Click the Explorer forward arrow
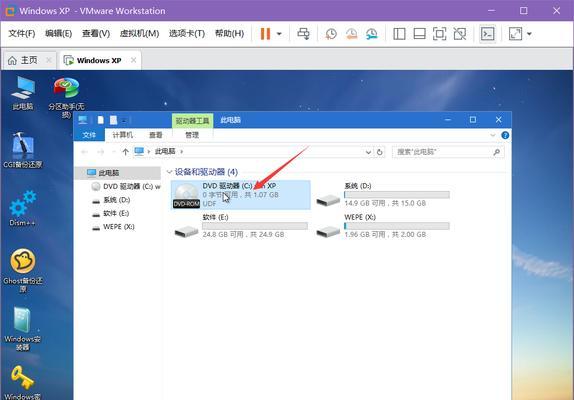This screenshot has width=574, height=400. (101, 152)
